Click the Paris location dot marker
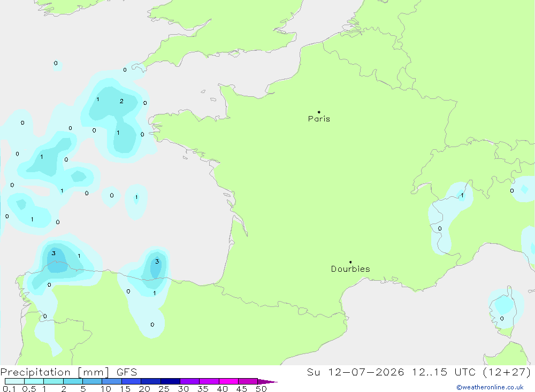The height and width of the screenshot is (392, 535). [319, 112]
